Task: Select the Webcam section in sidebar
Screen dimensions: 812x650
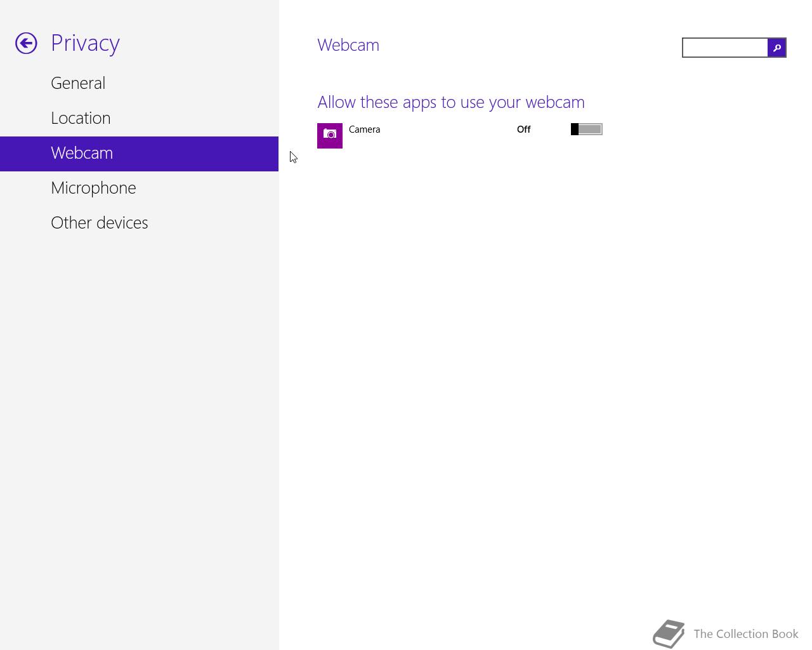Action: point(140,154)
